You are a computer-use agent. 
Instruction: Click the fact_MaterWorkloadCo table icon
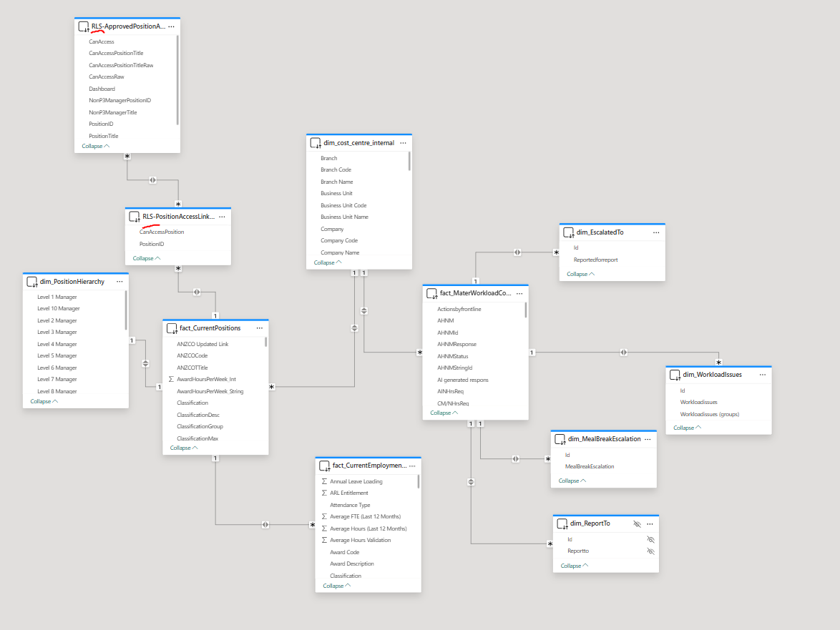pos(431,294)
